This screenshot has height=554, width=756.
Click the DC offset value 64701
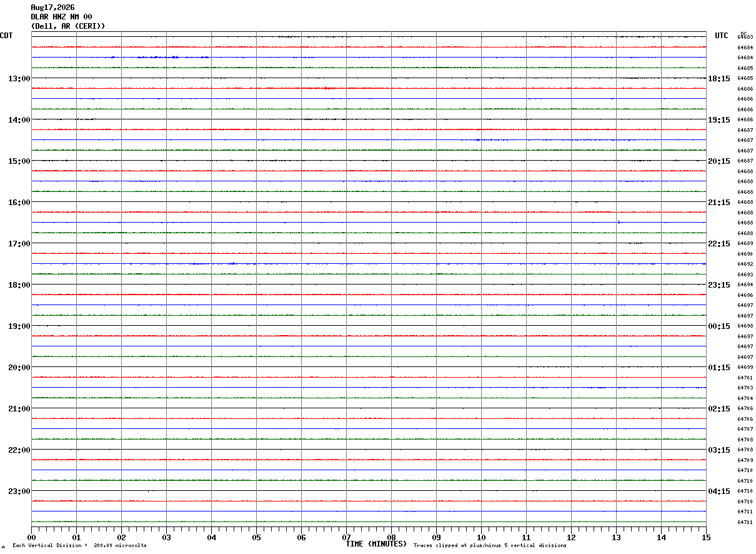click(x=745, y=378)
